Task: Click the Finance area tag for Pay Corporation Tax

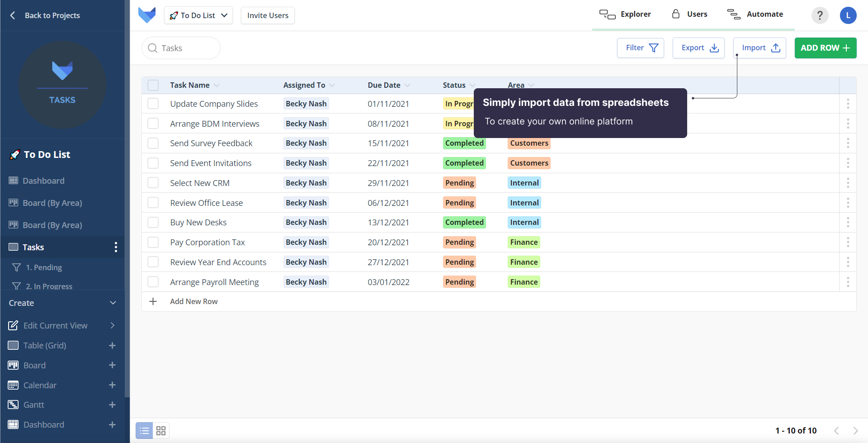Action: (x=524, y=242)
